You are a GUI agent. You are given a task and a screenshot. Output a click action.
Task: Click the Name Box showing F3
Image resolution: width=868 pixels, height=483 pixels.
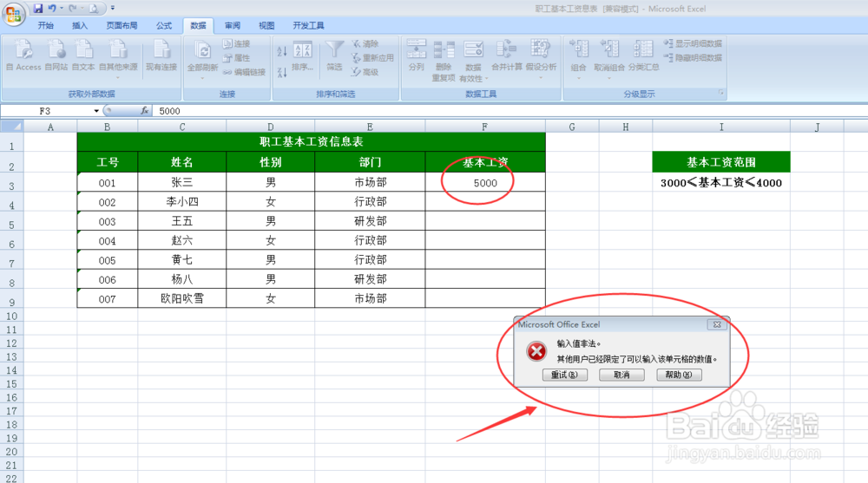47,111
